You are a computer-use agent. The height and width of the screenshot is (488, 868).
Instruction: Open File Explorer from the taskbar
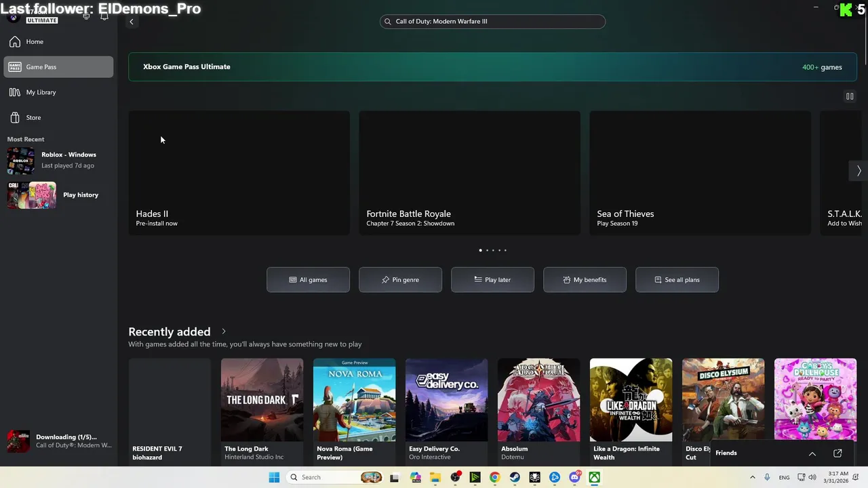point(435,477)
